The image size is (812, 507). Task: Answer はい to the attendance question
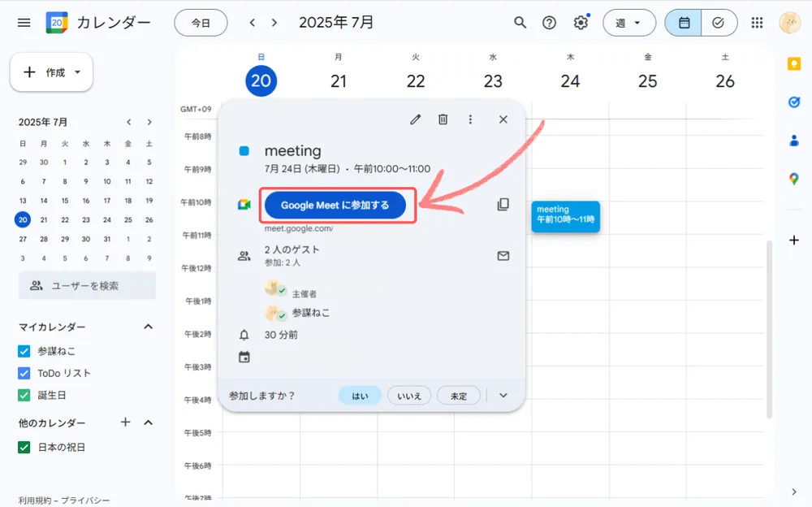tap(360, 396)
